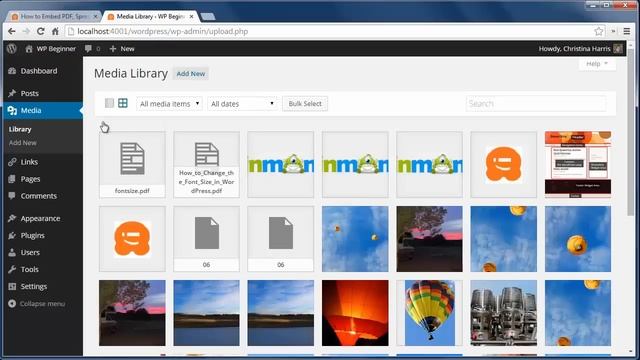640x360 pixels.
Task: Bookmark page with star icon
Action: tap(598, 31)
